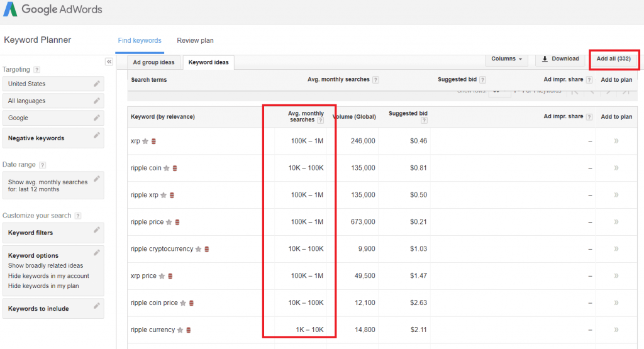
Task: Star the ripple xrp keyword
Action: (164, 196)
